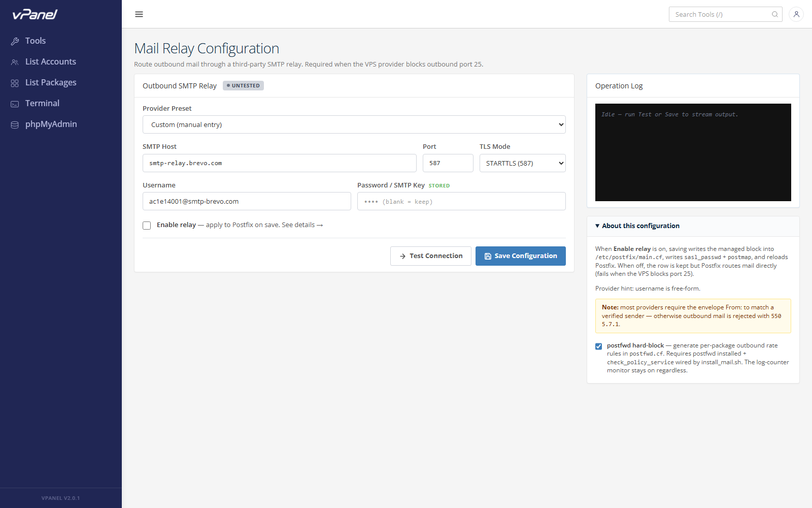
Task: Click the Mail Relay Configuration title
Action: 207,48
